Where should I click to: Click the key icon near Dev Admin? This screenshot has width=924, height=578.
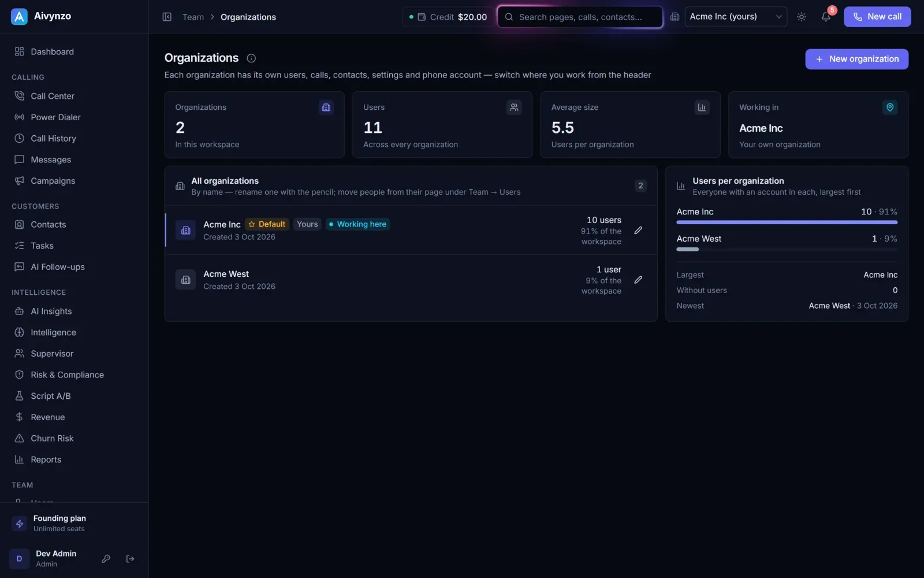(x=106, y=558)
